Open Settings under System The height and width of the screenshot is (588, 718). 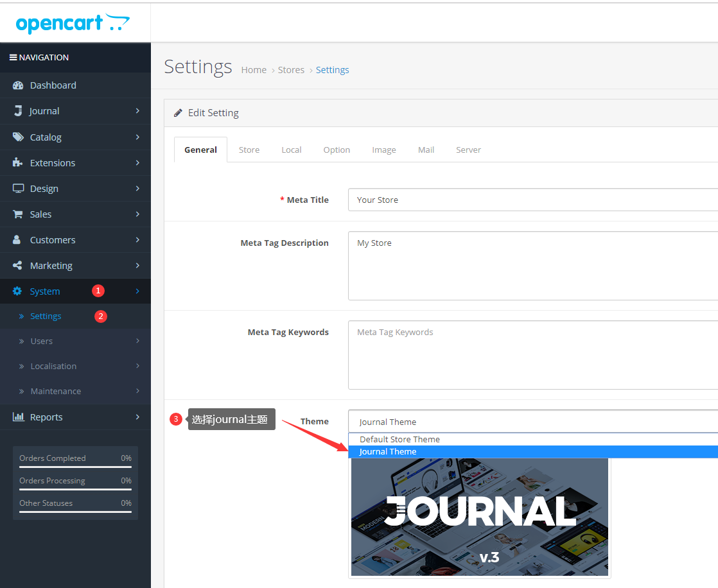75,316
